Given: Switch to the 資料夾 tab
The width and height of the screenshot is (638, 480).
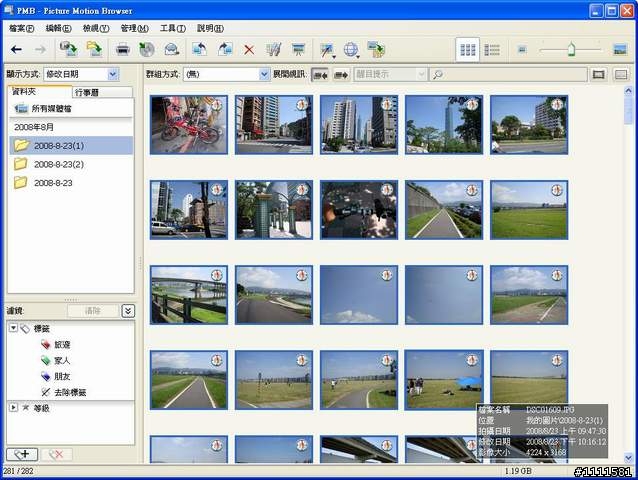Looking at the screenshot, I should pos(39,92).
